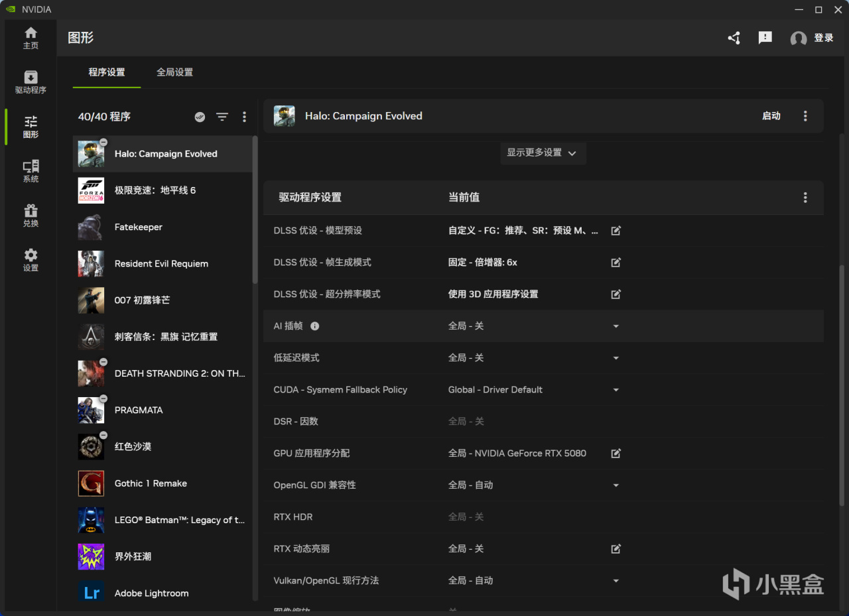The width and height of the screenshot is (849, 616).
Task: Click the 登录 sign-in button
Action: click(x=813, y=38)
